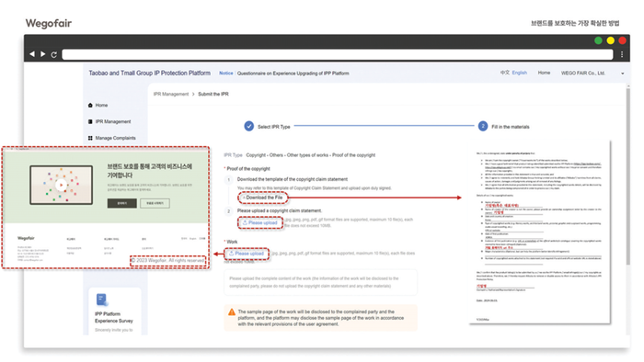
Task: Click the Select IPR Type checkmark step
Action: click(249, 126)
